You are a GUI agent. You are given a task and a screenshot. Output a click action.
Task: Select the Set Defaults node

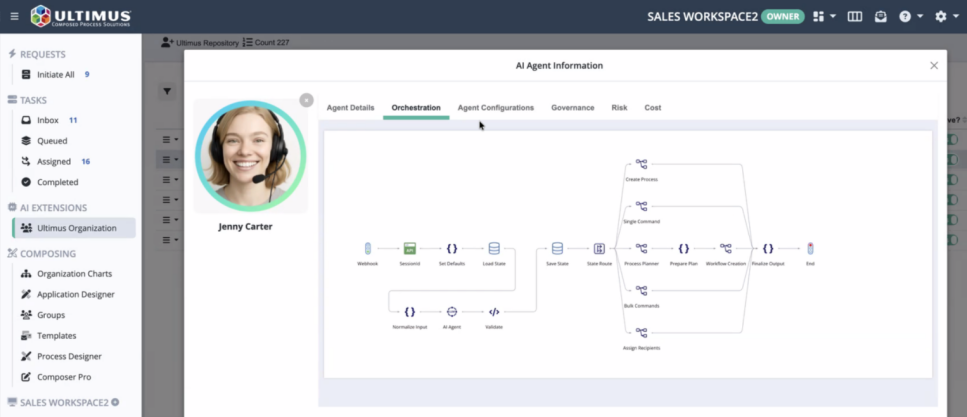tap(451, 249)
